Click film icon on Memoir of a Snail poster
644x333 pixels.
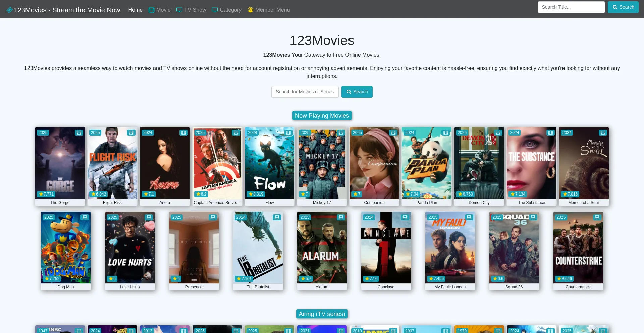pyautogui.click(x=603, y=133)
